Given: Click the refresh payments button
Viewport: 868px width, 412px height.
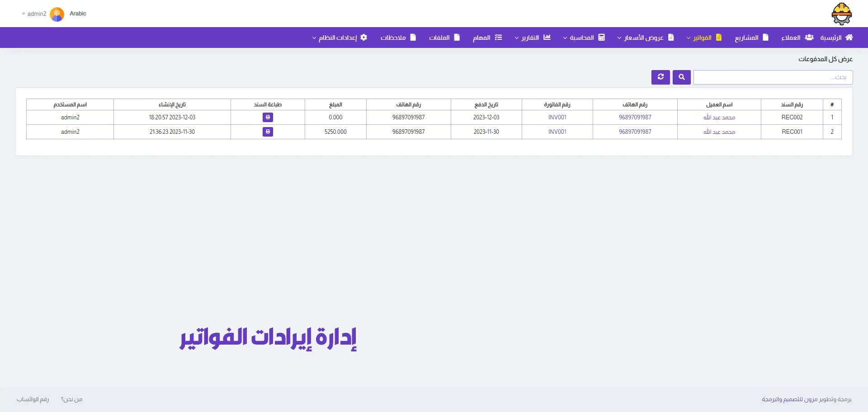Looking at the screenshot, I should coord(660,77).
